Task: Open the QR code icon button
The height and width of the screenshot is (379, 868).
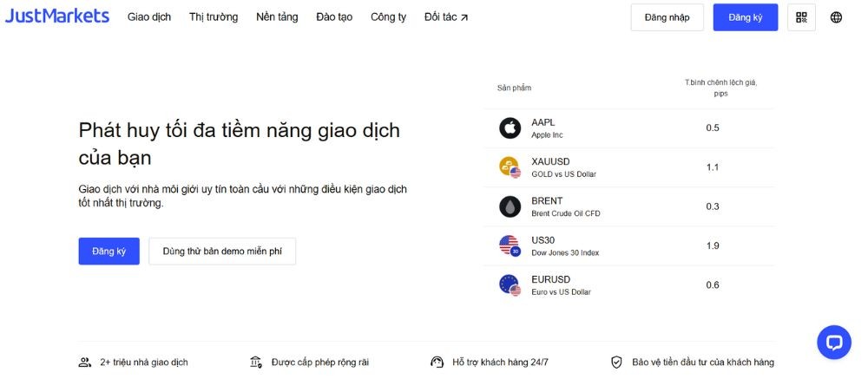Action: pos(800,17)
